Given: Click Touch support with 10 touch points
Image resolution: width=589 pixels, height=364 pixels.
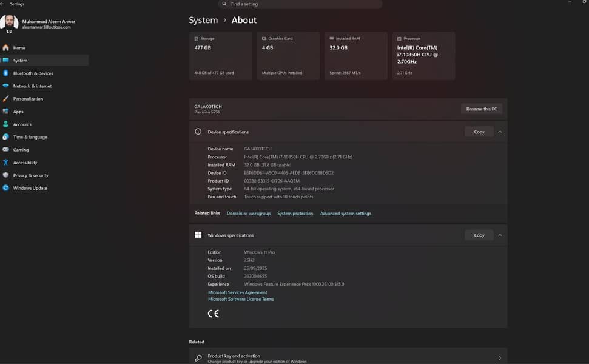Looking at the screenshot, I should tap(278, 197).
